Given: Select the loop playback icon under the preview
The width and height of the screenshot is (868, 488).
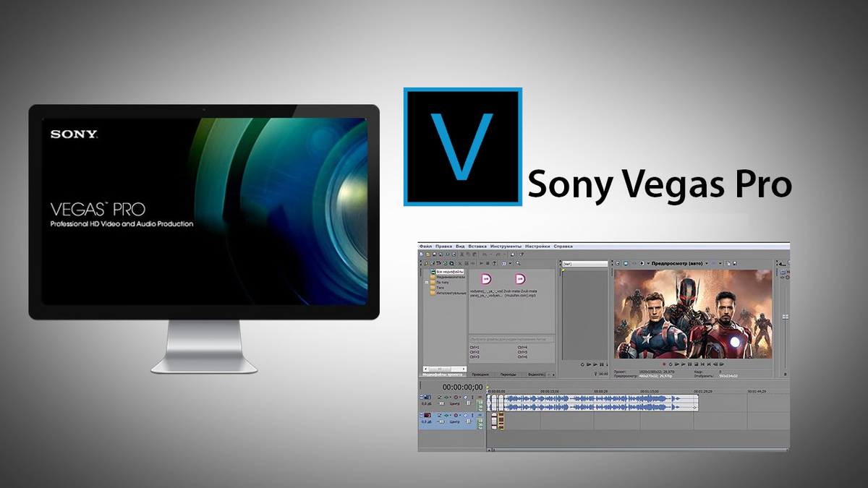Looking at the screenshot, I should 671,364.
